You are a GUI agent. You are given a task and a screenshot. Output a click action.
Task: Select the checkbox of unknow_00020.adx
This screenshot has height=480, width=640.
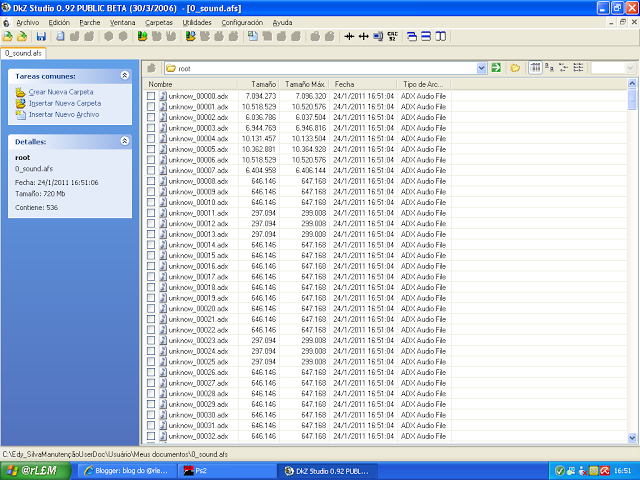[151, 308]
